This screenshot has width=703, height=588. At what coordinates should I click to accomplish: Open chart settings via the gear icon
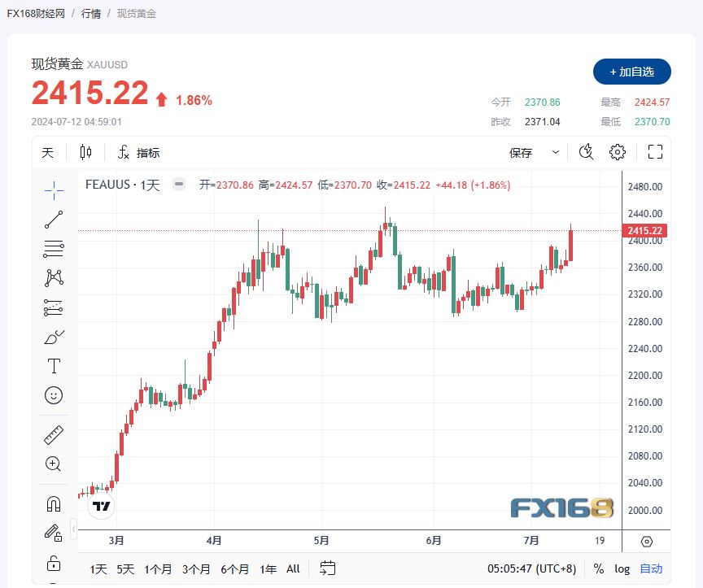[x=617, y=152]
